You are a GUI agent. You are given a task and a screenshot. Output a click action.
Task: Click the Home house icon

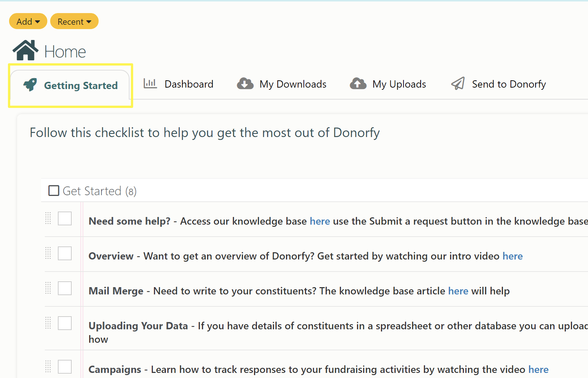point(25,50)
